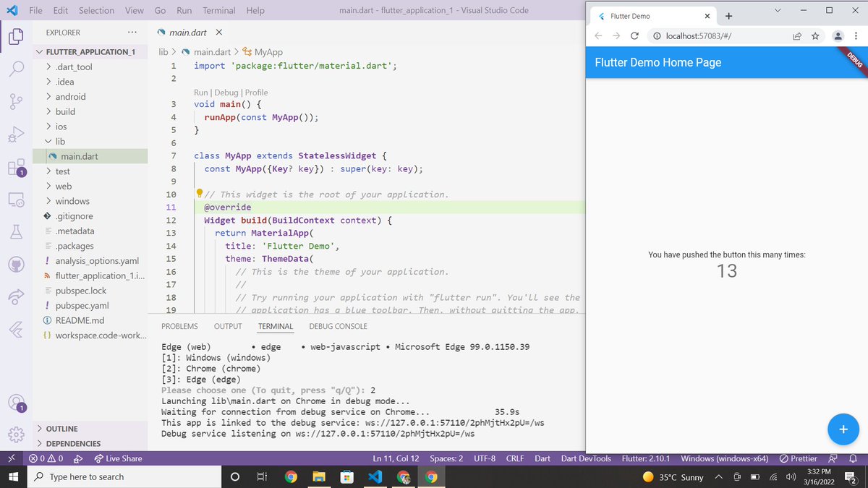Open Live Share view in activity bar
Image resolution: width=868 pixels, height=488 pixels.
16,296
